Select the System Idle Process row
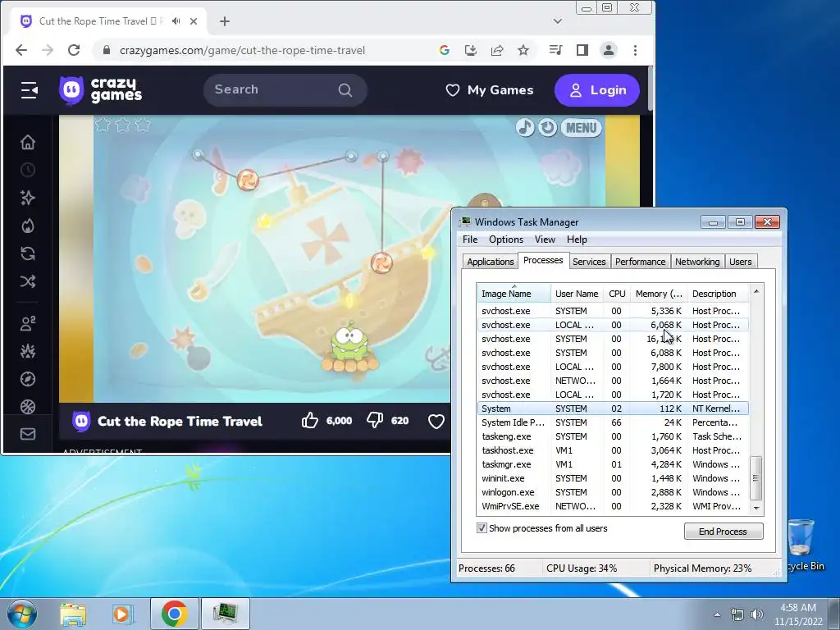 click(613, 422)
